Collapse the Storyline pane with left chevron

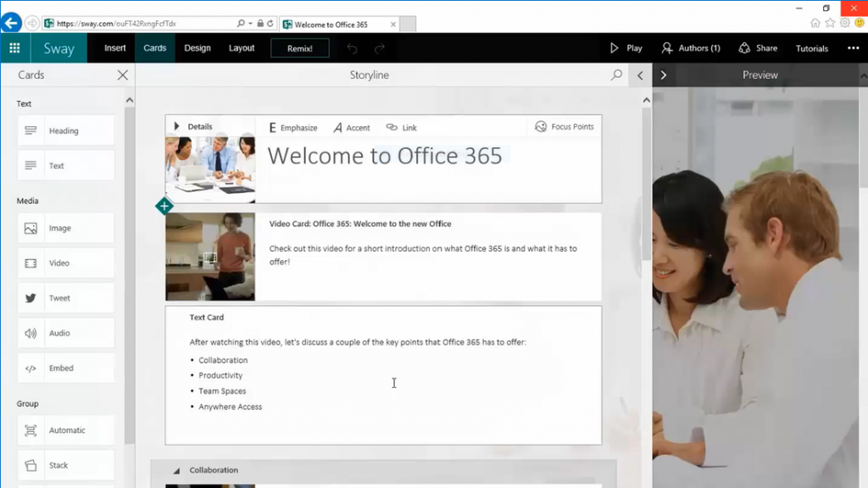640,75
